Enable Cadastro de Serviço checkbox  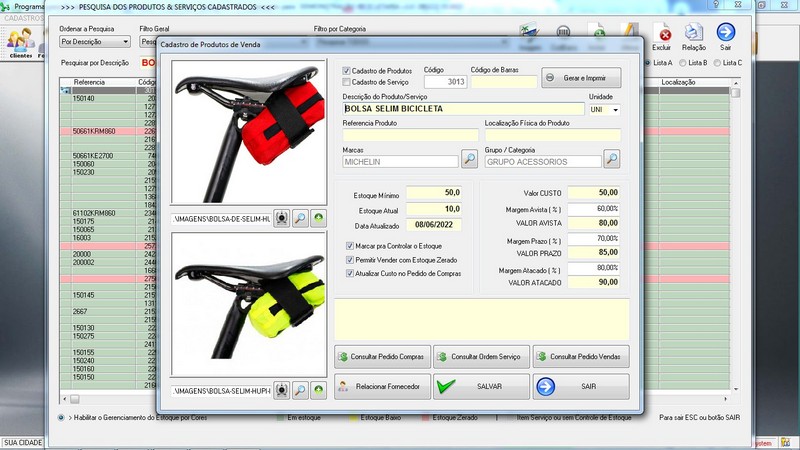pyautogui.click(x=346, y=82)
